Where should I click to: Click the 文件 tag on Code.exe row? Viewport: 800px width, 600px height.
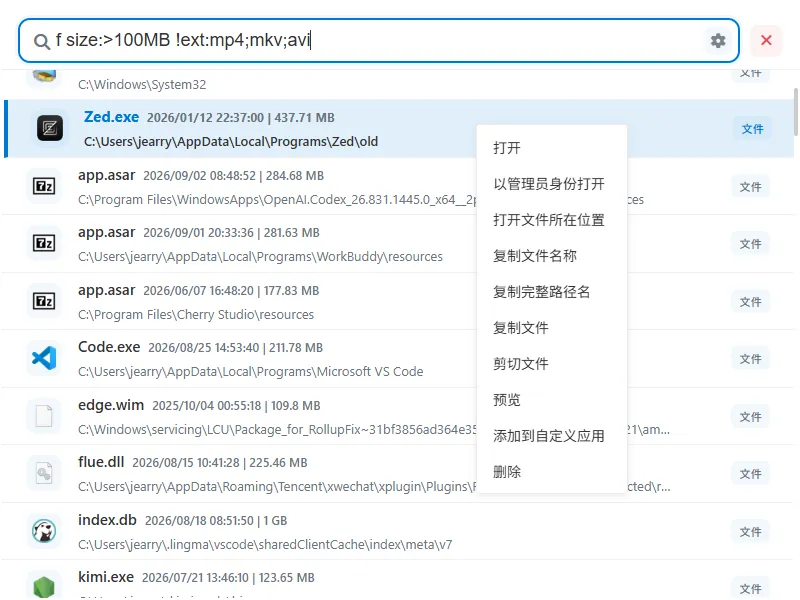point(751,359)
